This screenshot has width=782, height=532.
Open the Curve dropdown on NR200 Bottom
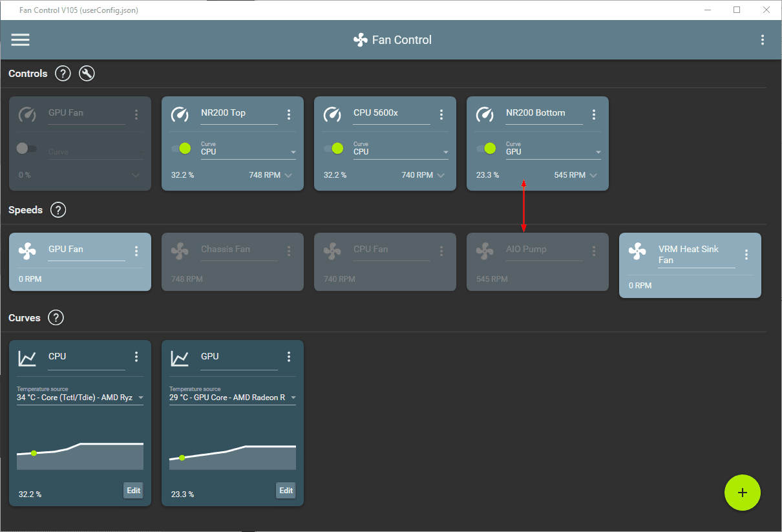pyautogui.click(x=553, y=149)
